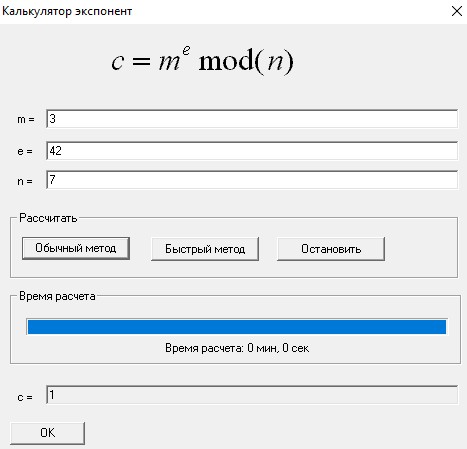The height and width of the screenshot is (449, 467).
Task: Click the "n =" label
Action: point(25,181)
